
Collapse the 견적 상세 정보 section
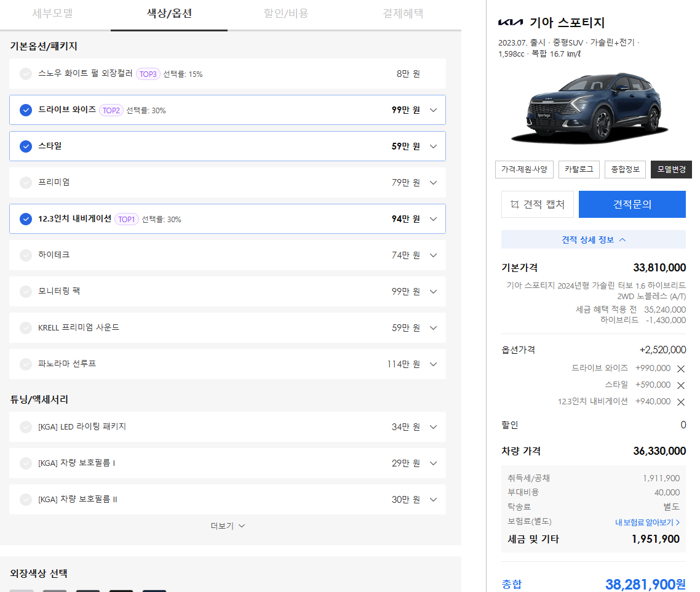coord(594,240)
